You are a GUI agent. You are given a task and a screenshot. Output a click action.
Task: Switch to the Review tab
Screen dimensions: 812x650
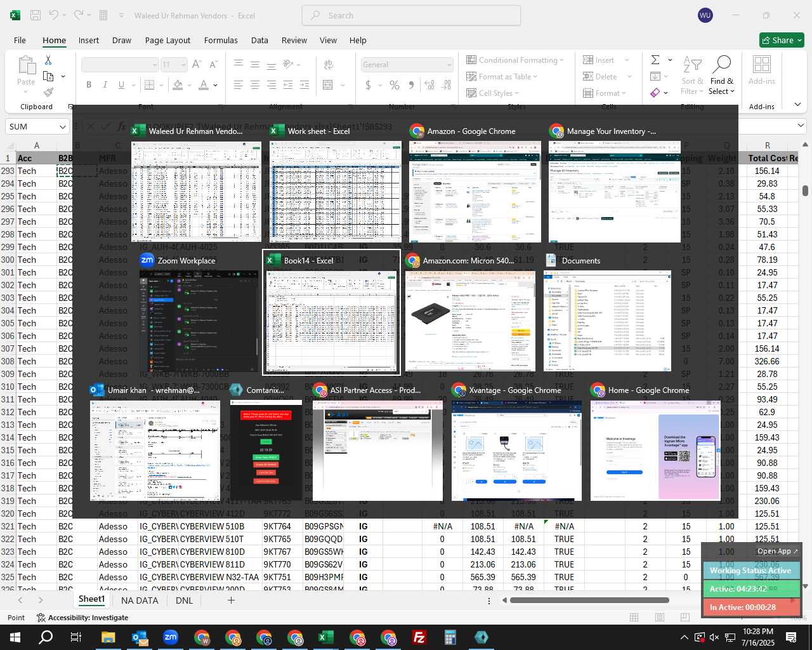294,40
